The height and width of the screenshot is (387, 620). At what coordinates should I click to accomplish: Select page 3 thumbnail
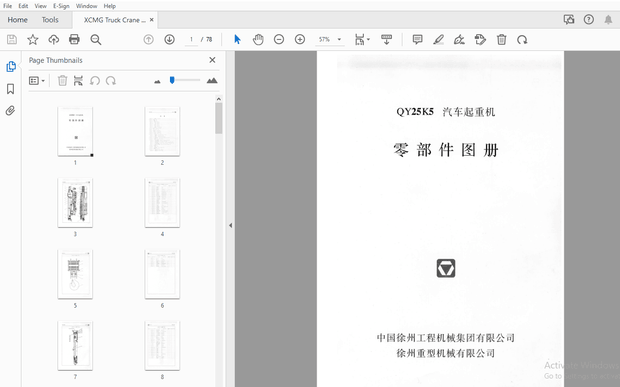tap(75, 203)
